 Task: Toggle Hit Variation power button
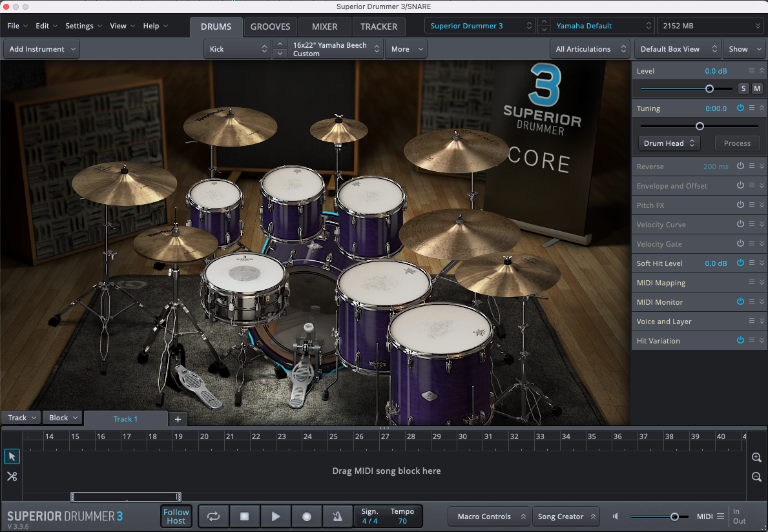click(740, 340)
